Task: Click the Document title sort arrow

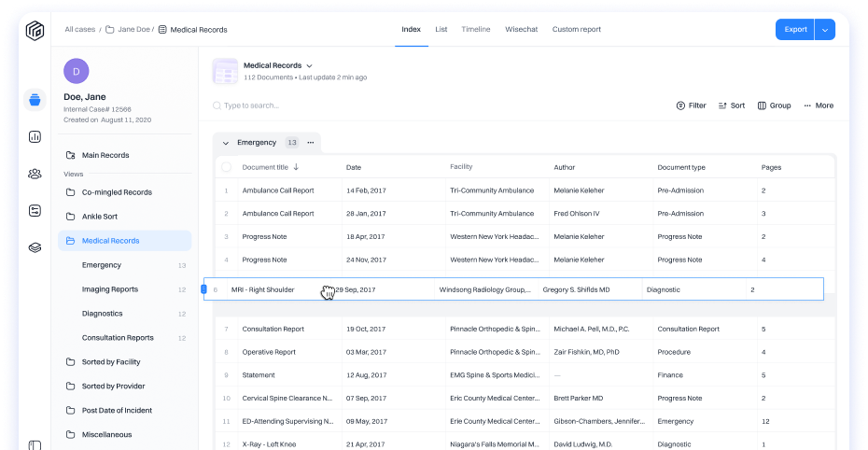Action: coord(296,166)
